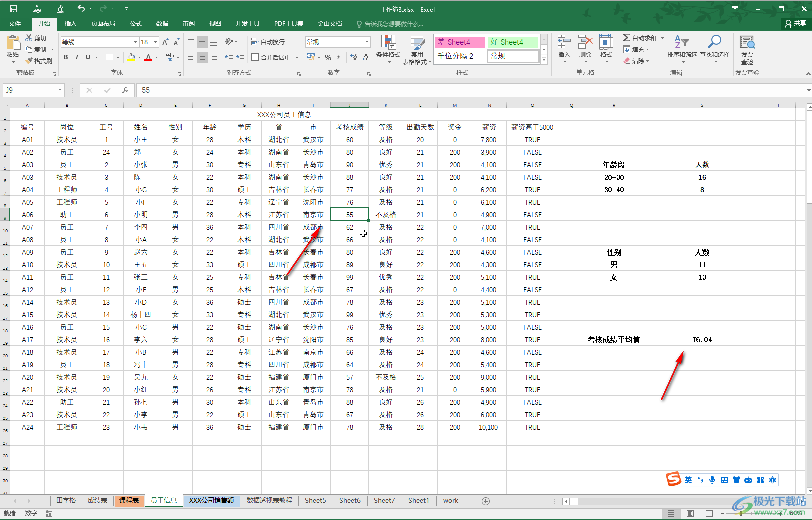
Task: Expand the number format dropdown showing 常规
Action: click(367, 42)
